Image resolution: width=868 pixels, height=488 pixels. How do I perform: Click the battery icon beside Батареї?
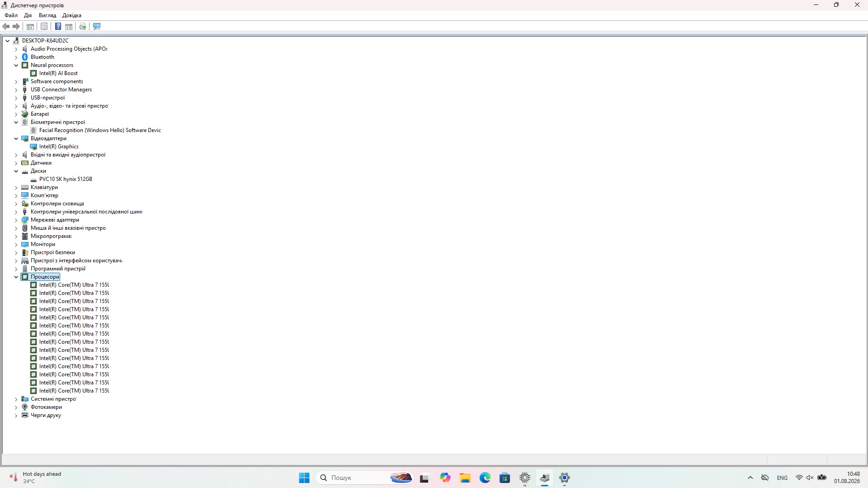(25, 114)
